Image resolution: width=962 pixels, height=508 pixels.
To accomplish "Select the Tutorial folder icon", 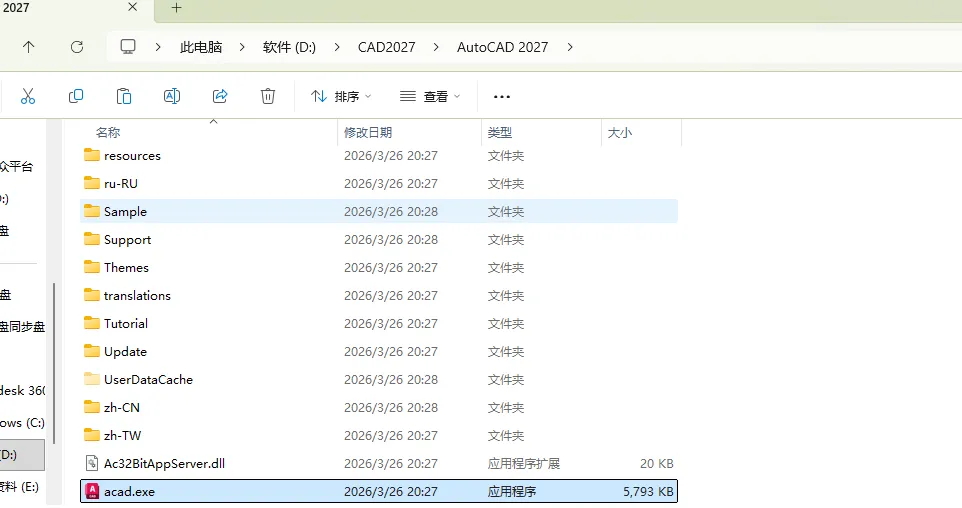I will tap(91, 323).
